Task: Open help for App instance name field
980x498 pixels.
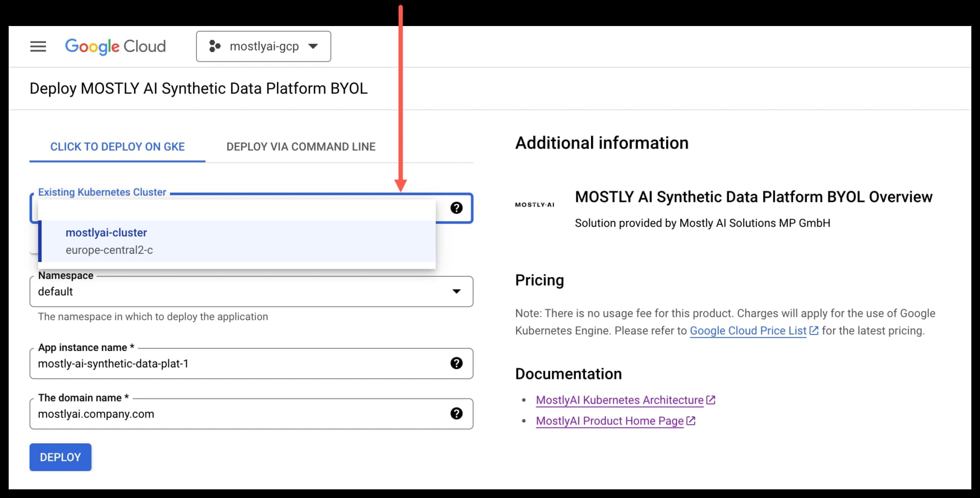Action: click(x=456, y=363)
